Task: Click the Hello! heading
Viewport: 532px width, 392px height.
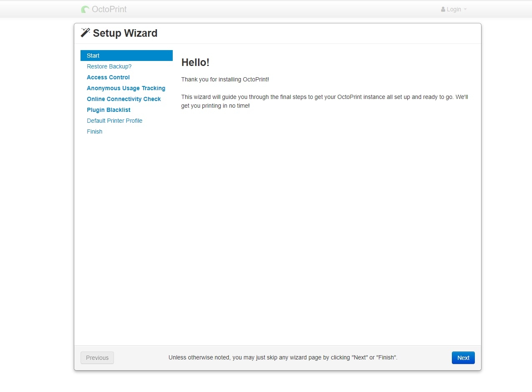Action: pyautogui.click(x=195, y=63)
